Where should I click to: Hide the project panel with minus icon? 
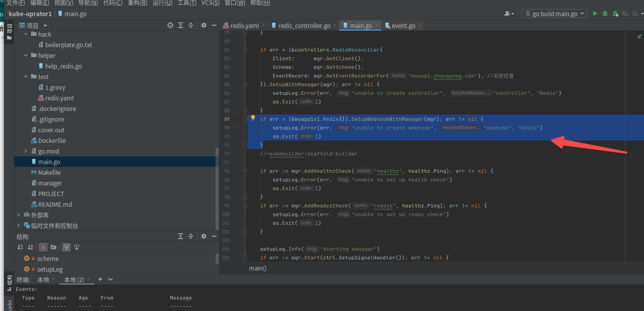pos(214,25)
